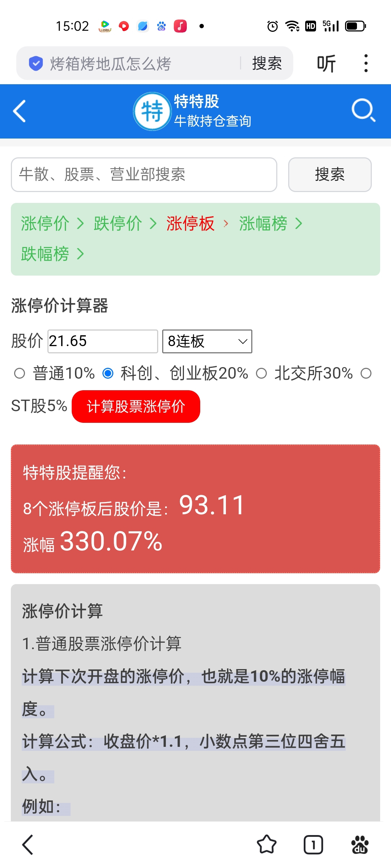391x868 pixels.
Task: Open the three-dot browser menu
Action: (366, 63)
